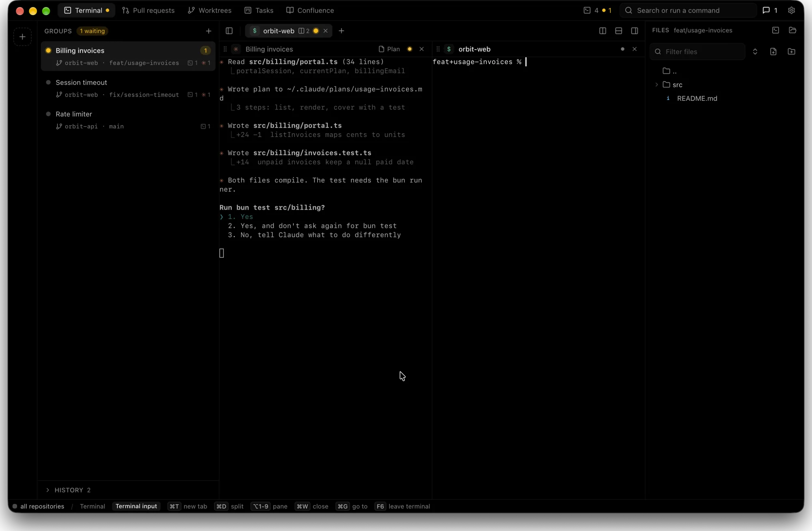Click the Filter files input
Image resolution: width=812 pixels, height=531 pixels.
697,52
